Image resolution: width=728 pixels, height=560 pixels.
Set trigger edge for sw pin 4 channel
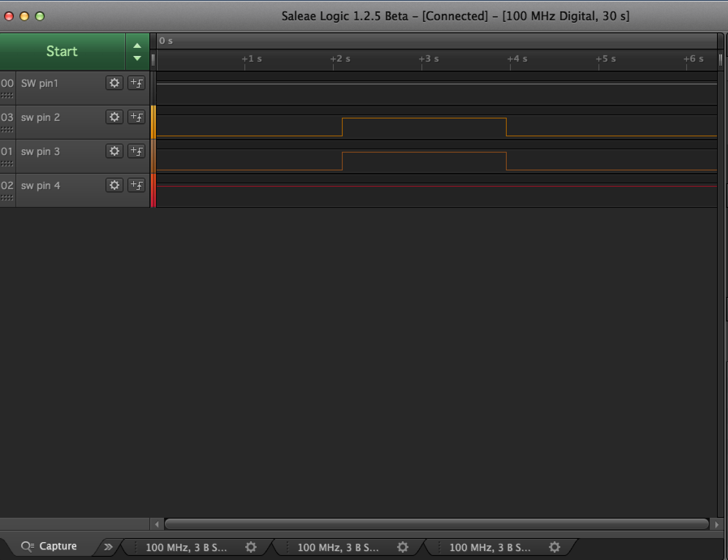pyautogui.click(x=136, y=185)
